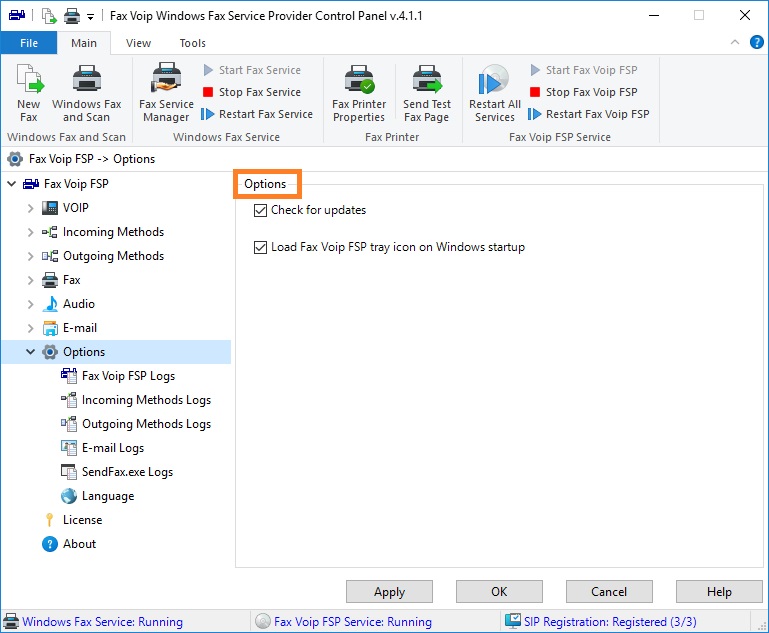Click Fax Voip FSP Service: Running status
This screenshot has height=633, width=769.
[353, 622]
